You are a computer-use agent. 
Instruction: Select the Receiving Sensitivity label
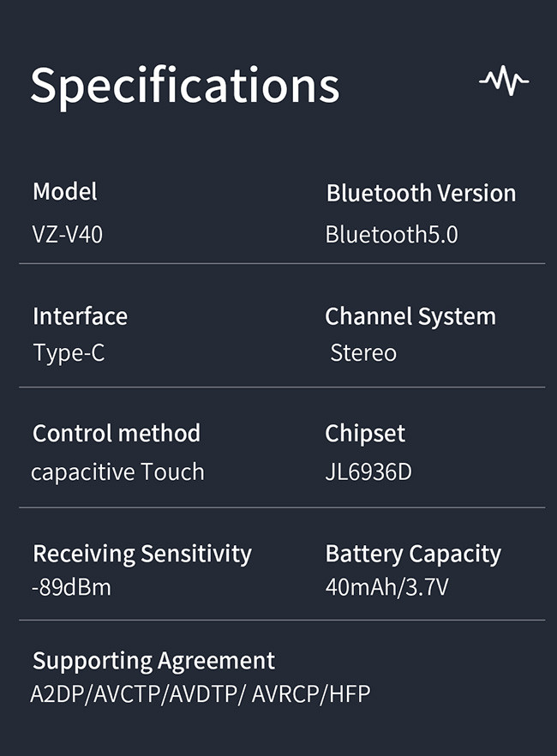142,554
